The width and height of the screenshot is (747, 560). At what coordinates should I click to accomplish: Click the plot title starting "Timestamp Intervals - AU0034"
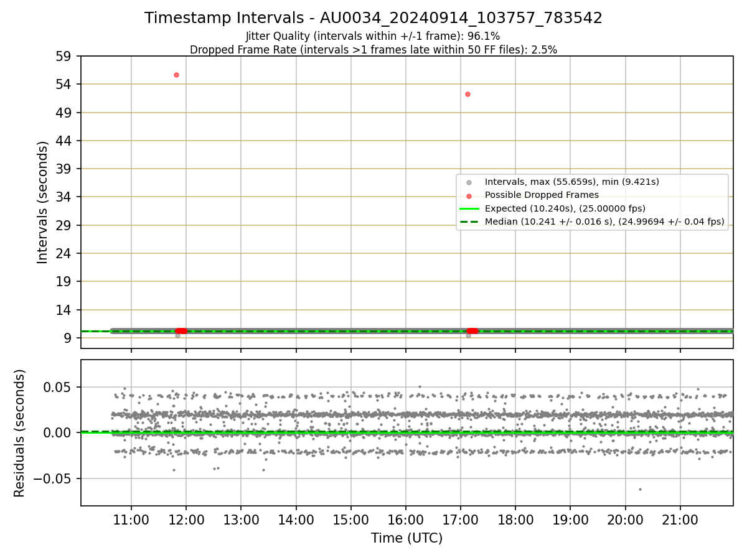pyautogui.click(x=374, y=18)
